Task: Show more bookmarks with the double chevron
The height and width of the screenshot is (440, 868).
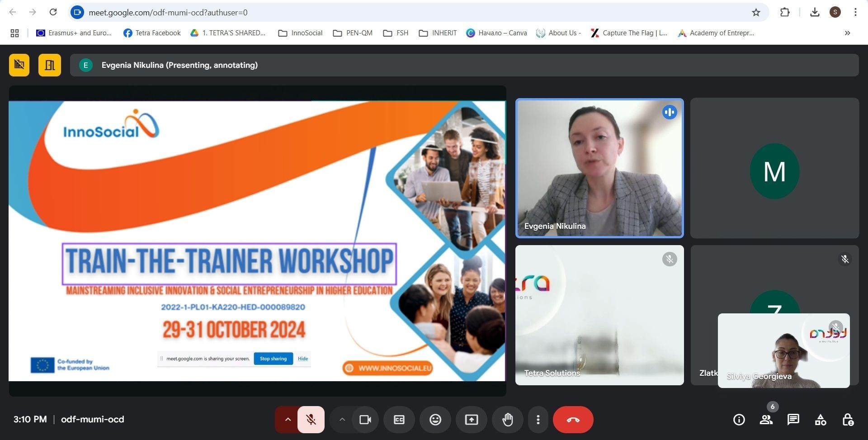Action: [x=847, y=33]
